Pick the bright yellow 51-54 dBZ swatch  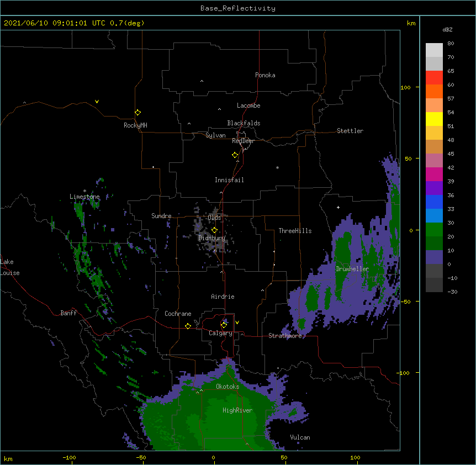coord(434,119)
